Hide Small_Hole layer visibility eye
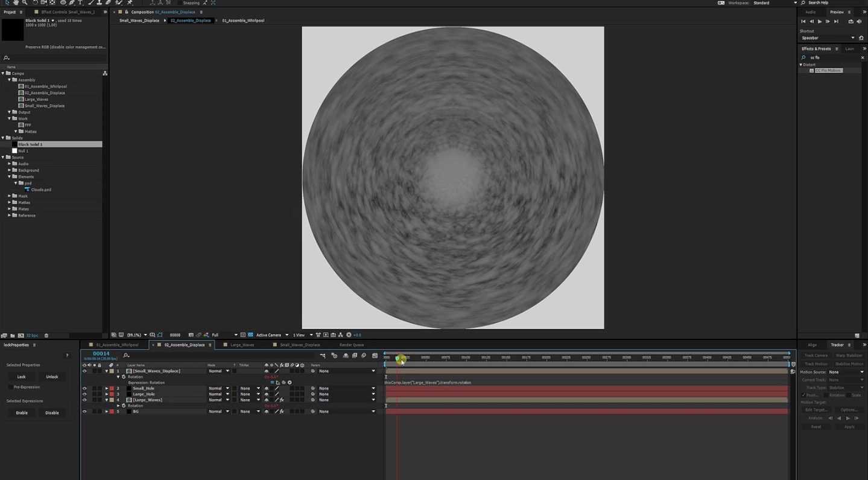This screenshot has width=868, height=480. coord(84,388)
